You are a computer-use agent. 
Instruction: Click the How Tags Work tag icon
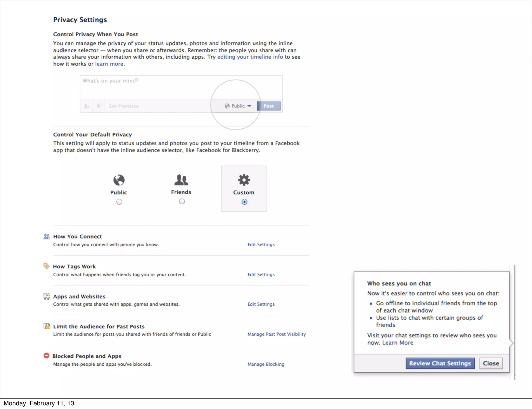coord(46,266)
